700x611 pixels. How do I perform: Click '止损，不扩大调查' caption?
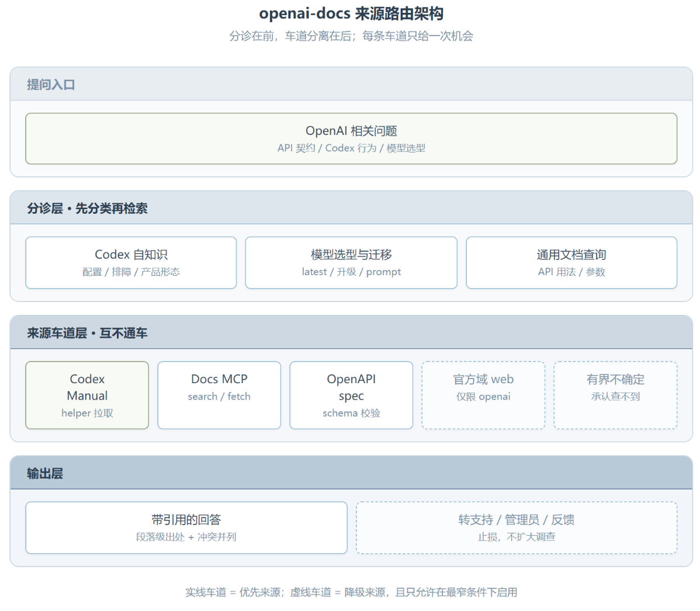tap(517, 537)
